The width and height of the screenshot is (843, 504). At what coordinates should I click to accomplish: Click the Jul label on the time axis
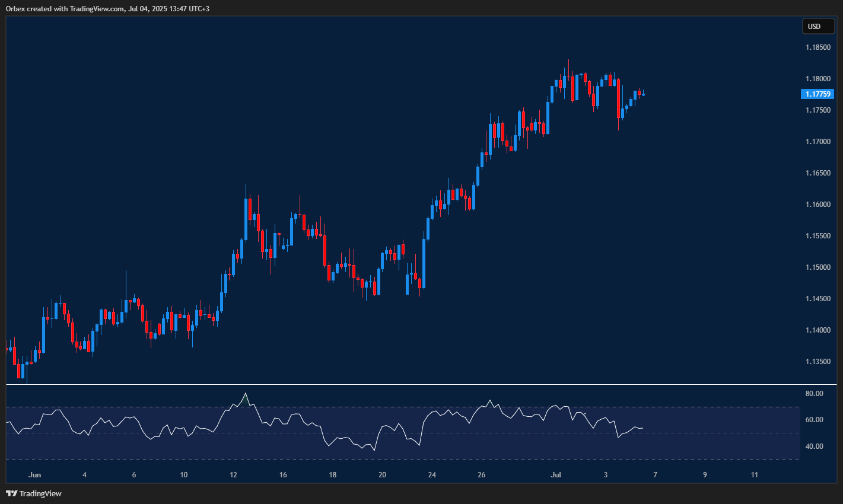point(556,475)
